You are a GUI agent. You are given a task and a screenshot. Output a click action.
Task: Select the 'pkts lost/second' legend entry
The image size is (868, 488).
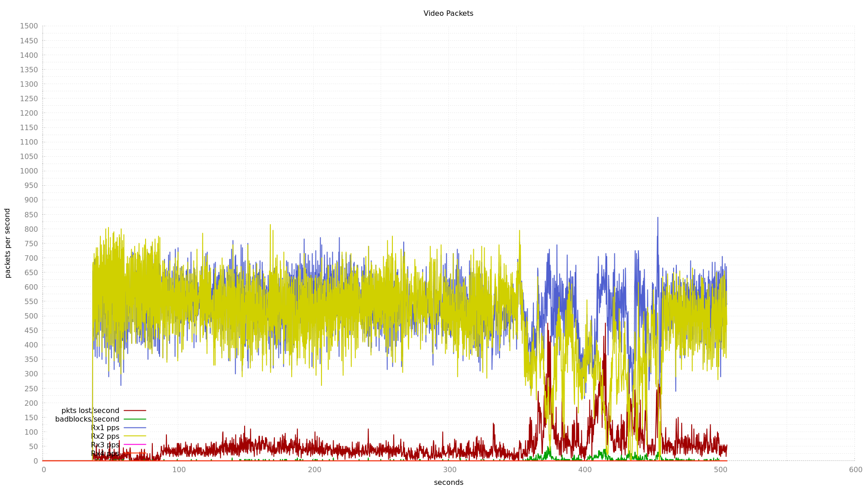coord(90,411)
